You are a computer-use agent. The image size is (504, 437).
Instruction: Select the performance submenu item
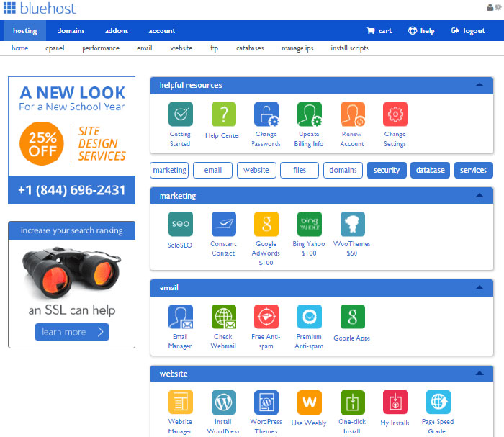pos(101,48)
